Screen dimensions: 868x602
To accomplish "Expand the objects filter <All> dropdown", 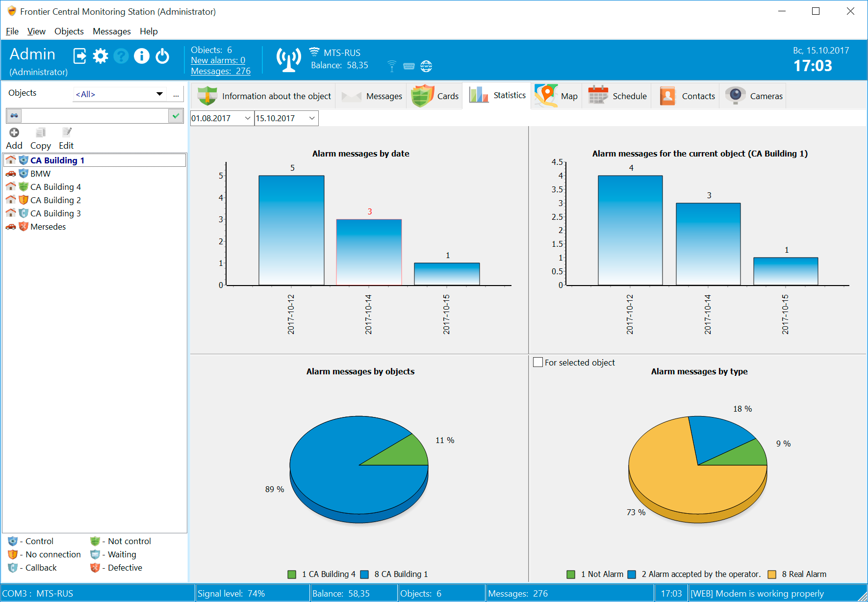I will point(159,94).
